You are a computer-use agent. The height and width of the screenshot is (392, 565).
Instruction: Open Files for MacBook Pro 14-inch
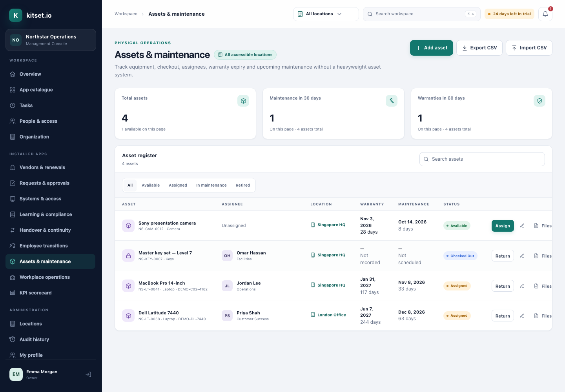543,286
